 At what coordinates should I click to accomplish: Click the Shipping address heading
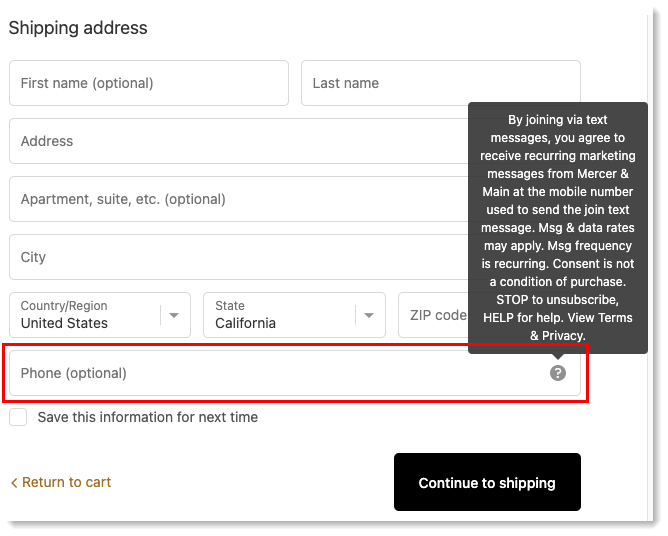[78, 28]
